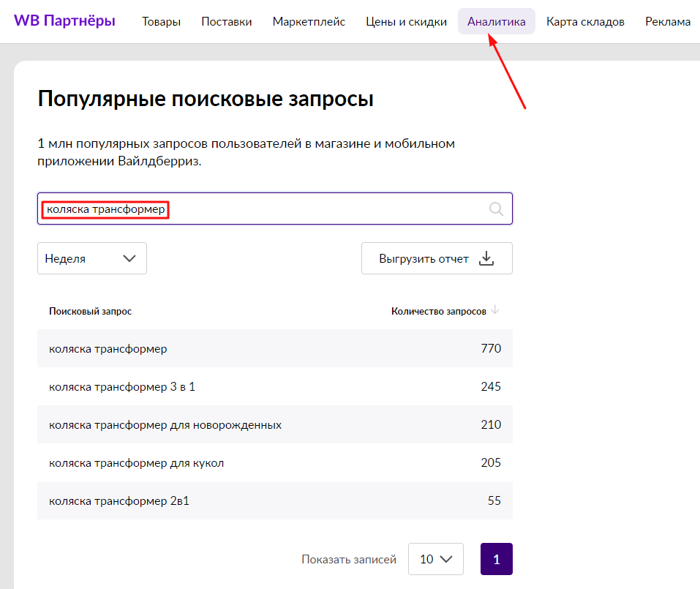Screen dimensions: 700x589
Task: Open the Товары menu item
Action: tap(161, 21)
